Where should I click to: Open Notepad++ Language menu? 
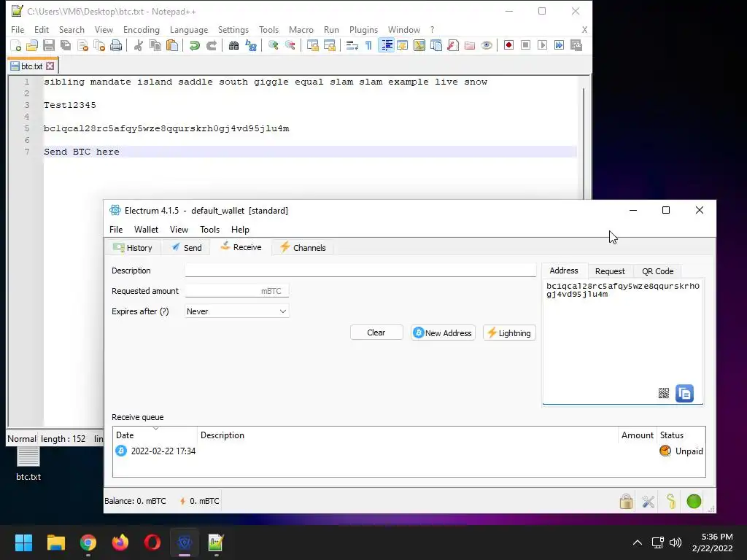(189, 29)
